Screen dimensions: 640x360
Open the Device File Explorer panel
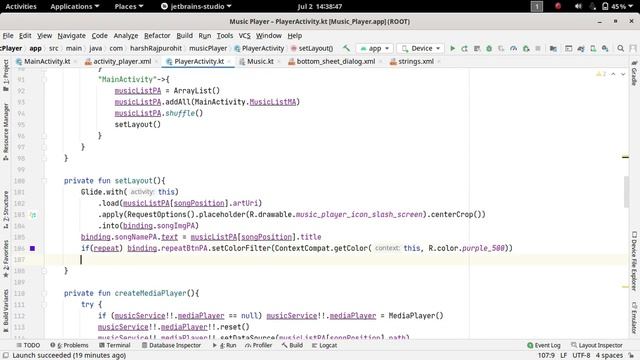(x=634, y=261)
